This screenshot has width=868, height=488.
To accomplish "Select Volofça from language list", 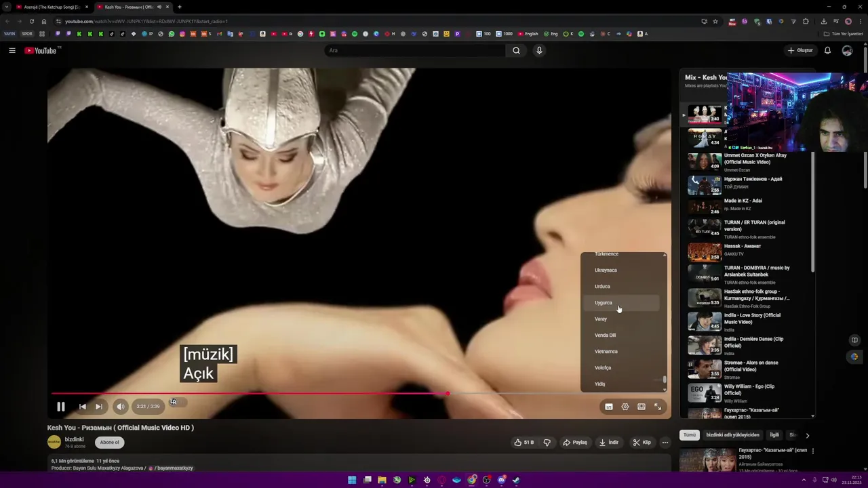I will point(623,367).
